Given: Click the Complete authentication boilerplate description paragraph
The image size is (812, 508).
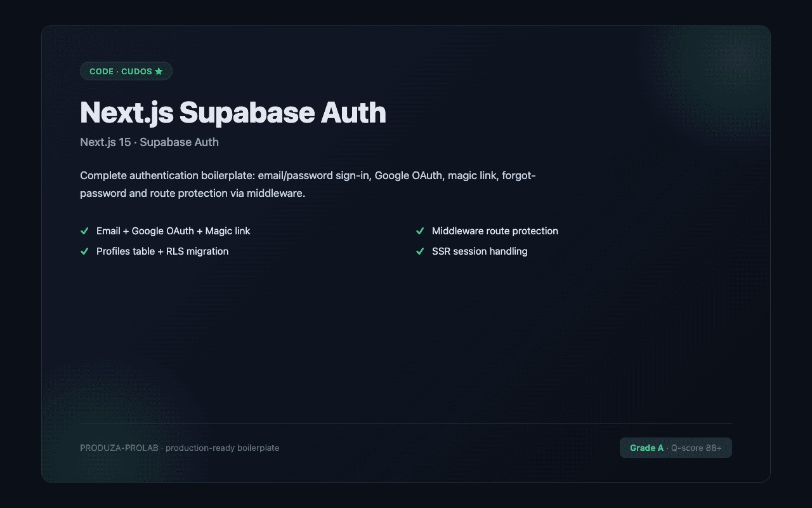Looking at the screenshot, I should 308,184.
